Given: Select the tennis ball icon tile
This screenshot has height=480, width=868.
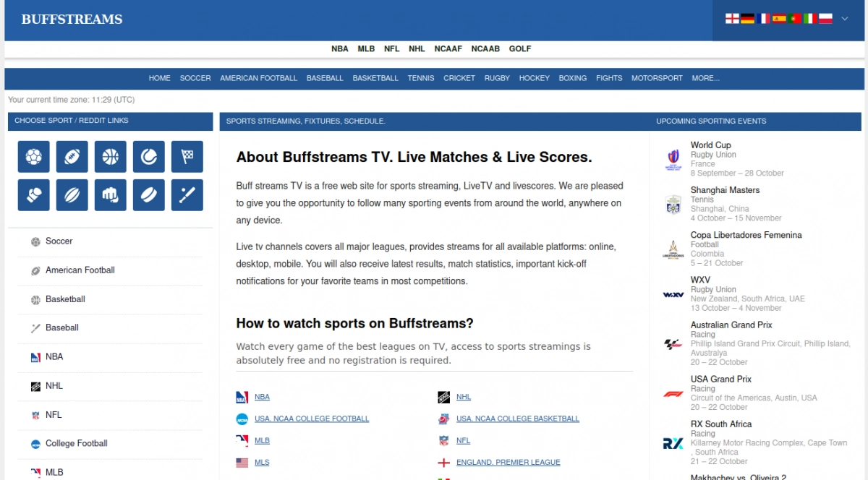Looking at the screenshot, I should tap(149, 156).
